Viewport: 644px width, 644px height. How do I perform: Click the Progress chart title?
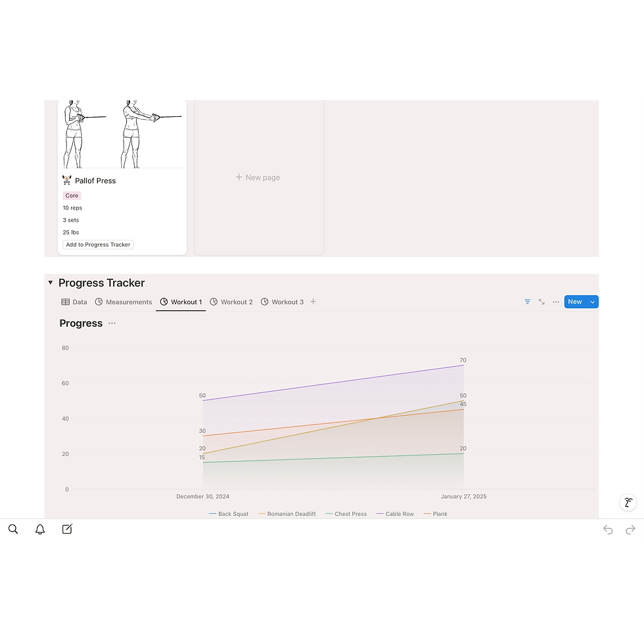(81, 323)
